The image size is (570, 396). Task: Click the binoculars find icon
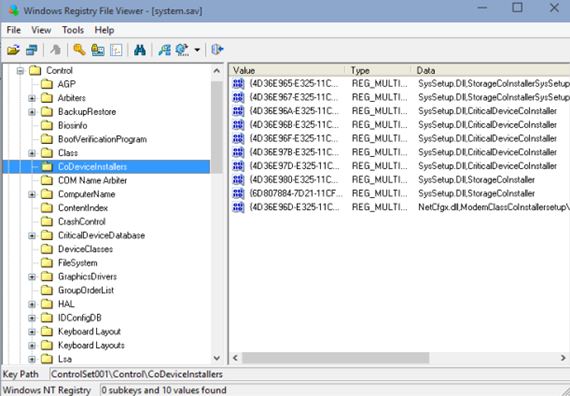(140, 49)
